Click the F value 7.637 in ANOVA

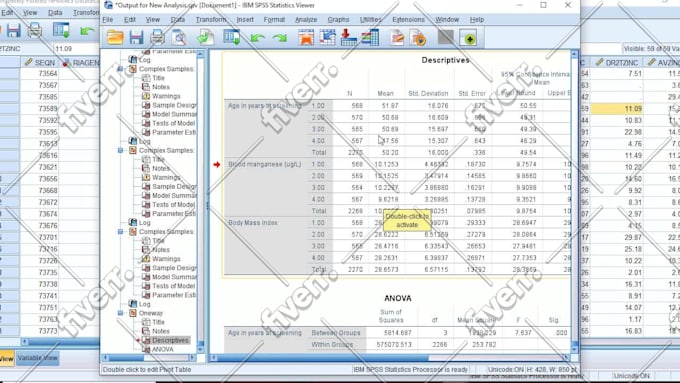523,333
